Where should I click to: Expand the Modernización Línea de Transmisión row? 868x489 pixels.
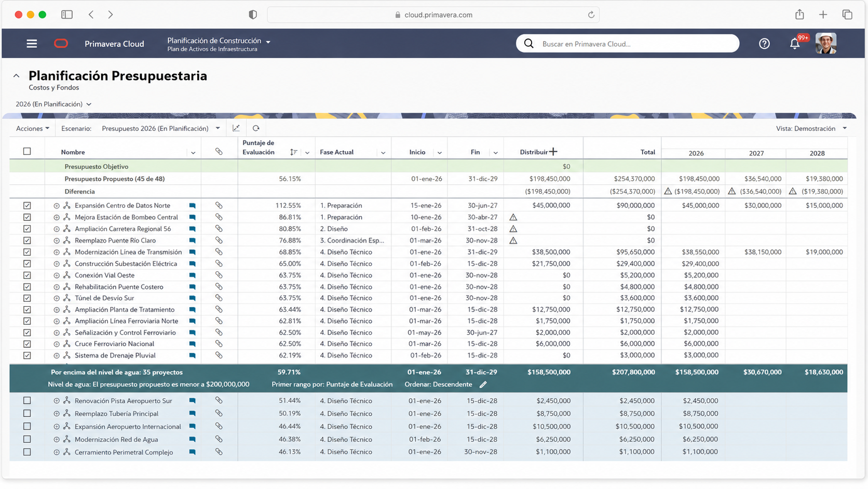coord(57,252)
